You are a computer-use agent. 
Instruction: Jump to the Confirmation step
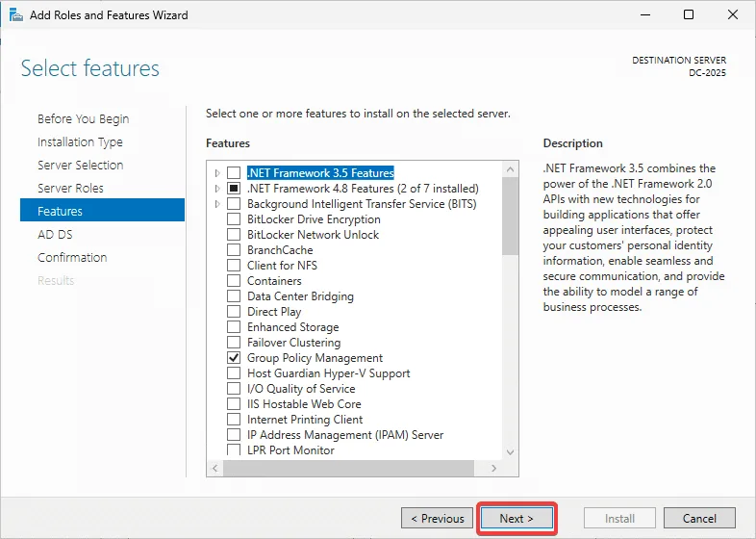click(72, 258)
